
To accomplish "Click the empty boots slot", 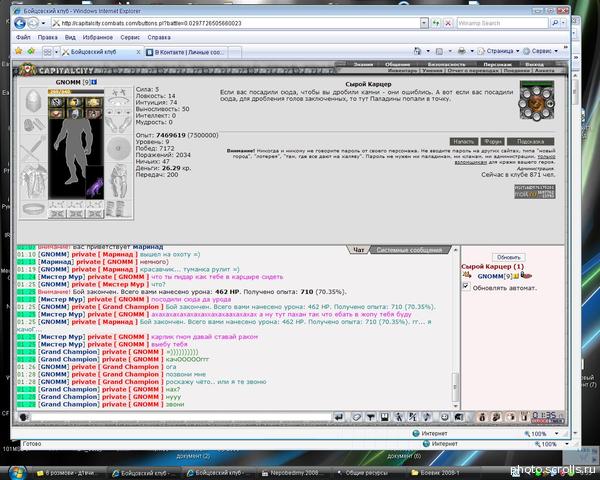I will click(118, 209).
